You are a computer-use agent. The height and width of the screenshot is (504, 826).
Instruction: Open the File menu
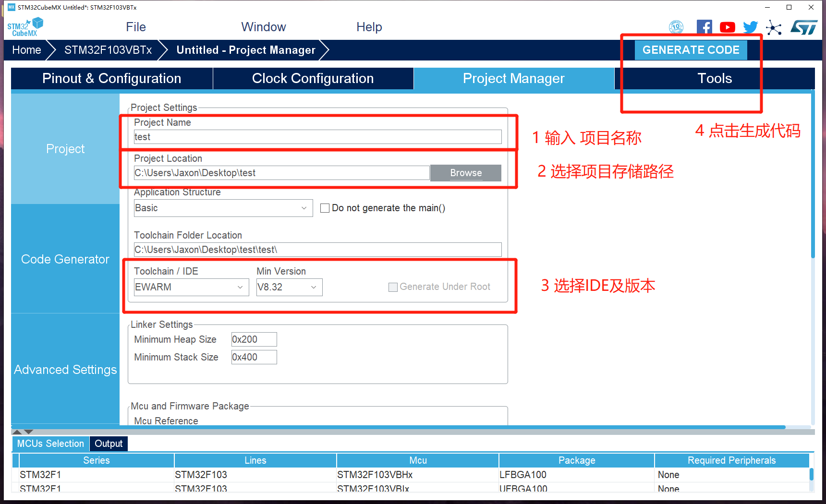point(136,27)
